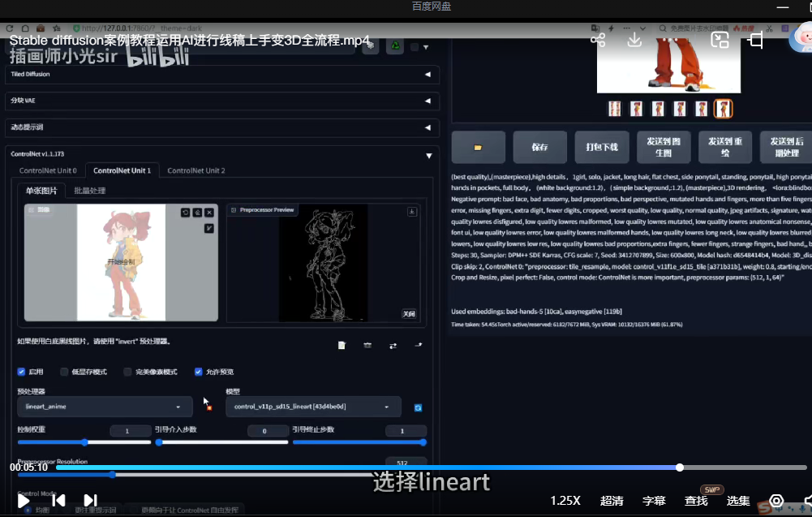Toggle the seed extra checkbox beside recycle
Image resolution: width=812 pixels, height=517 pixels.
(415, 47)
